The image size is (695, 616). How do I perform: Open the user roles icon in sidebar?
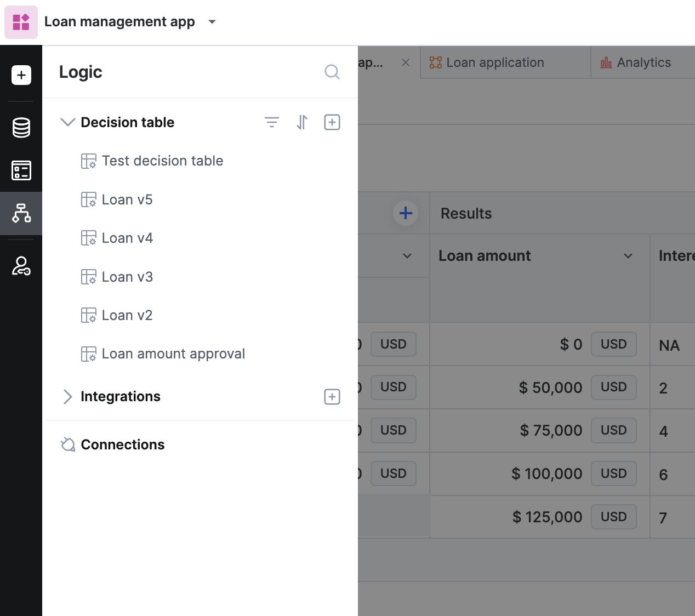[x=21, y=266]
